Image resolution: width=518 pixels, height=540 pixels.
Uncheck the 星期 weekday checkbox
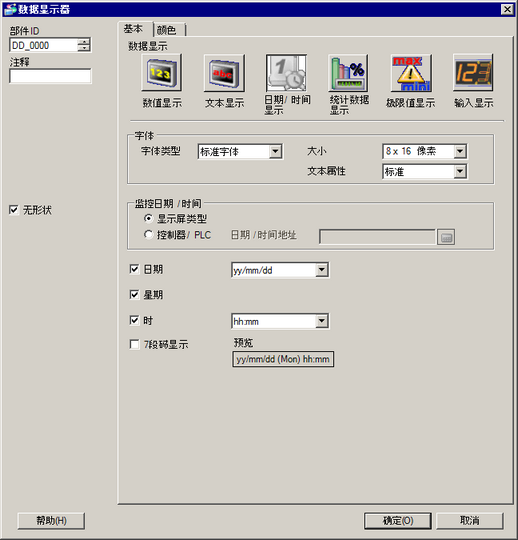point(134,294)
